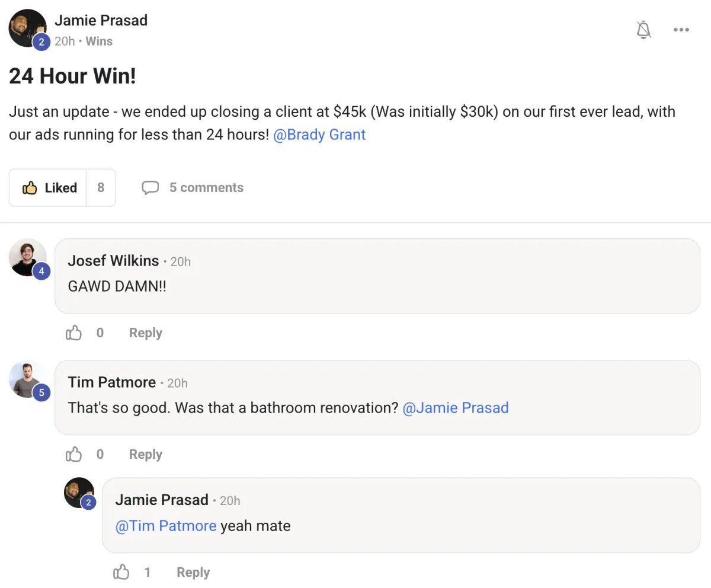Reply to Josef Wilkins' comment
The image size is (711, 588).
click(x=145, y=333)
